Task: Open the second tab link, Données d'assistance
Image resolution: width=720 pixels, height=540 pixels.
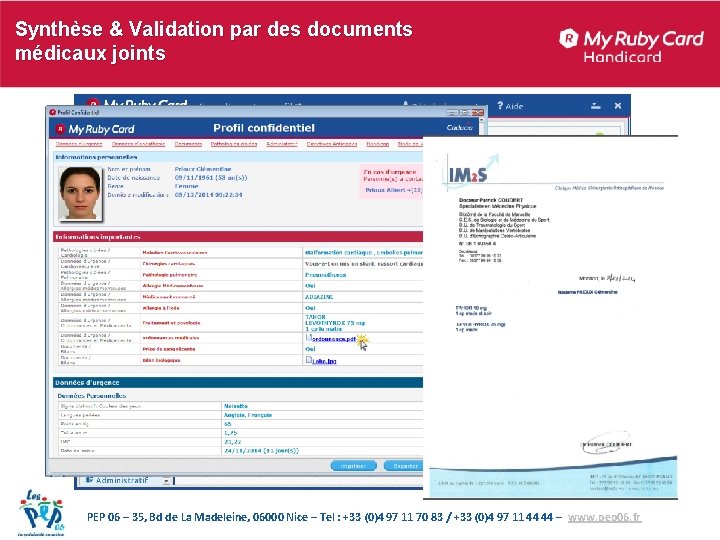Action: click(138, 144)
